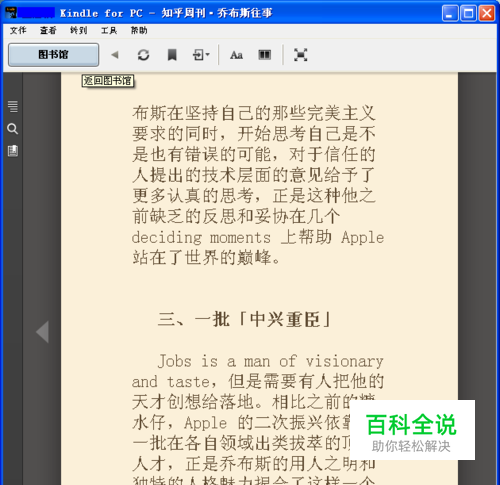Enter full screen mode

pos(300,55)
